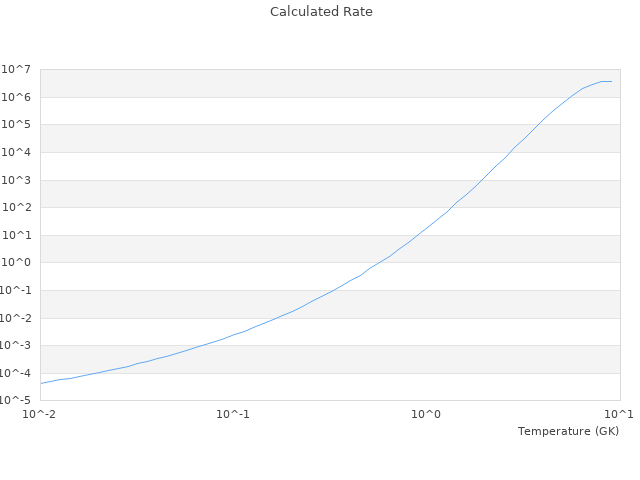Select the 10^0 y-axis tick label
The image size is (640, 480).
pyautogui.click(x=19, y=263)
